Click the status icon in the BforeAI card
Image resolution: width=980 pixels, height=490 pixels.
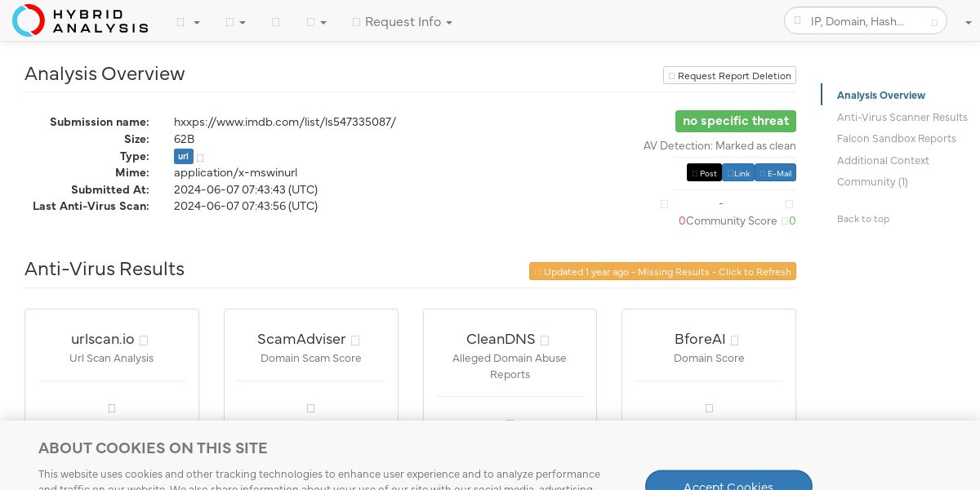point(709,408)
